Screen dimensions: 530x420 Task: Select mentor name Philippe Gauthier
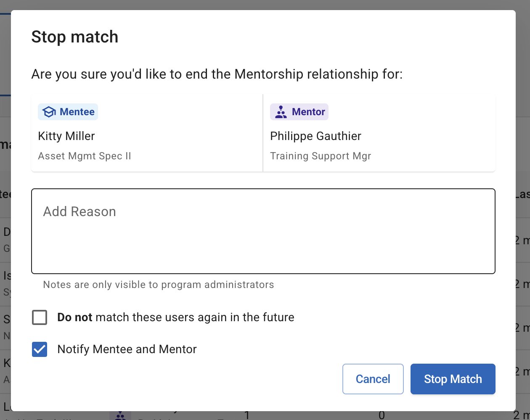315,136
